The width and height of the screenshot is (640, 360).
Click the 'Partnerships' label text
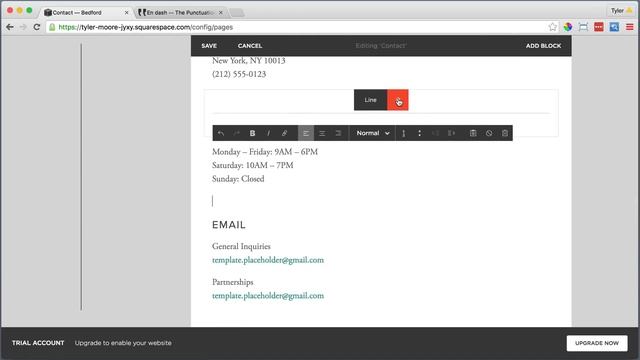point(233,282)
